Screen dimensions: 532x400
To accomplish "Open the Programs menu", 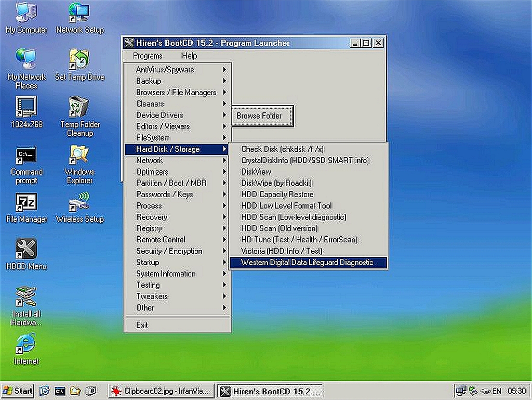I will coord(148,56).
